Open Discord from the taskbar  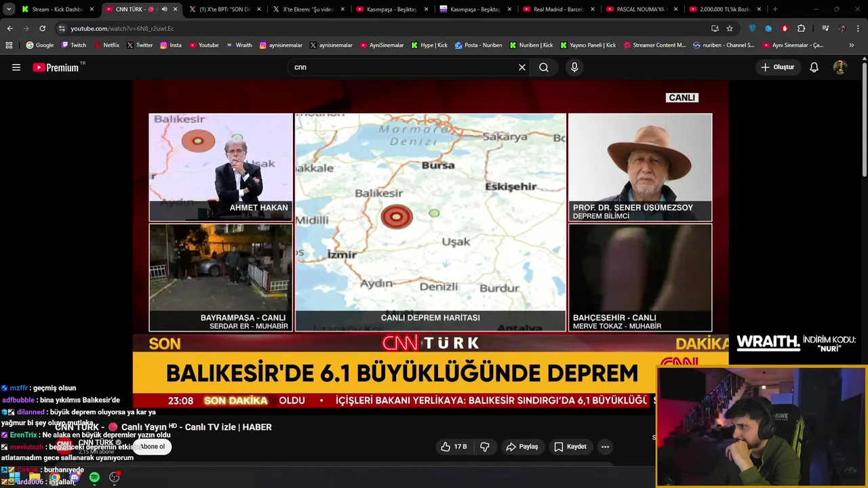(75, 477)
